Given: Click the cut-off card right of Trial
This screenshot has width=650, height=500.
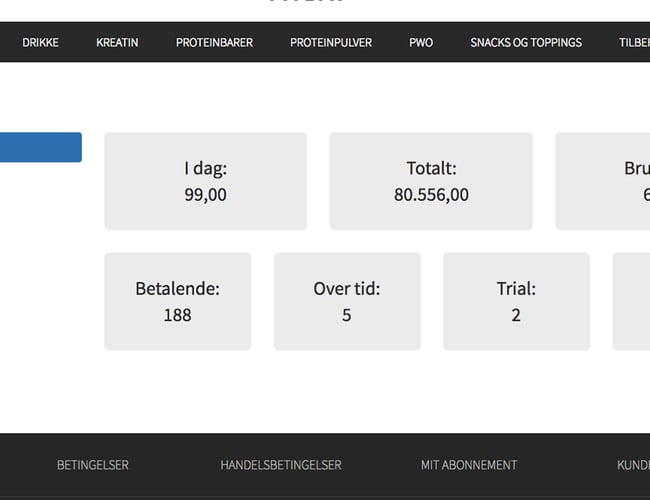Looking at the screenshot, I should point(631,301).
